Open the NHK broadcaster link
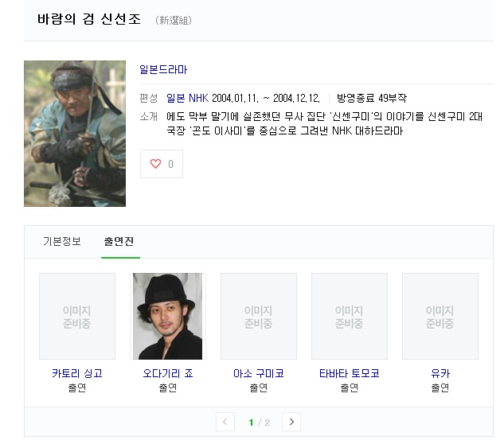The image size is (504, 444). pyautogui.click(x=198, y=99)
